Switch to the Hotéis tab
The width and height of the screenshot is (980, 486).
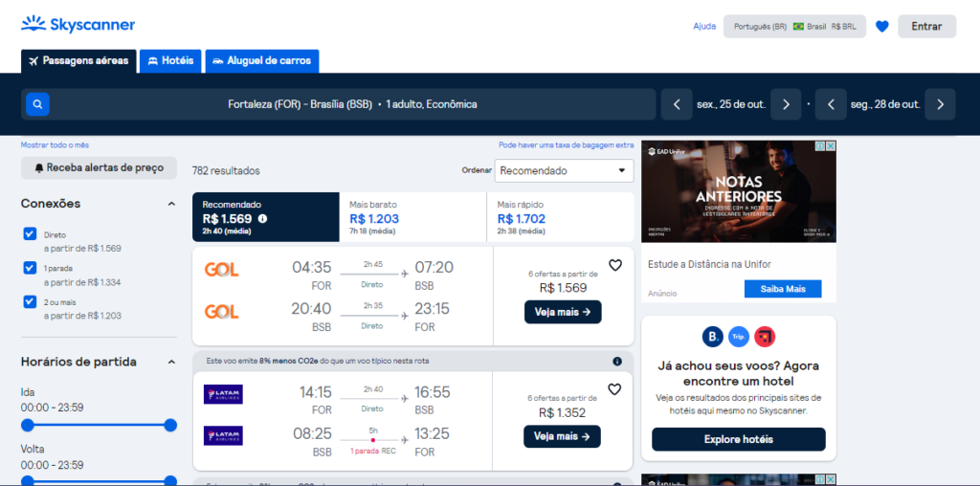point(170,60)
